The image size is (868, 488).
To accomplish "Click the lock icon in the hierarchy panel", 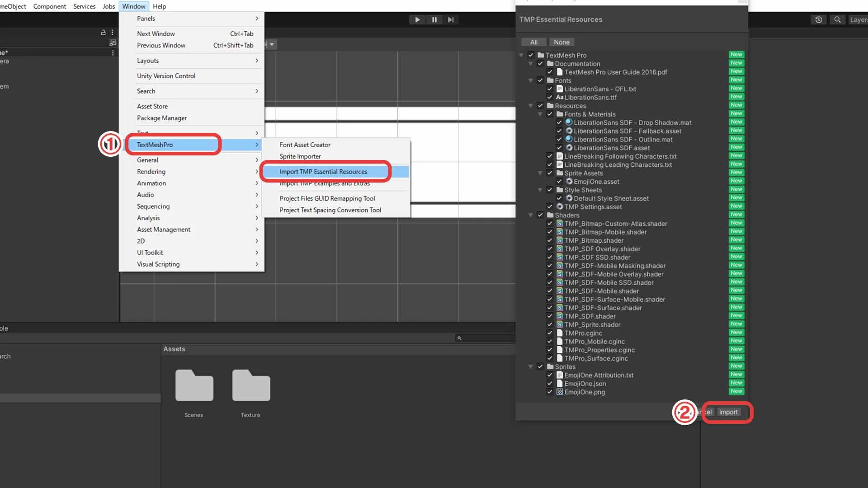I will coord(103,33).
